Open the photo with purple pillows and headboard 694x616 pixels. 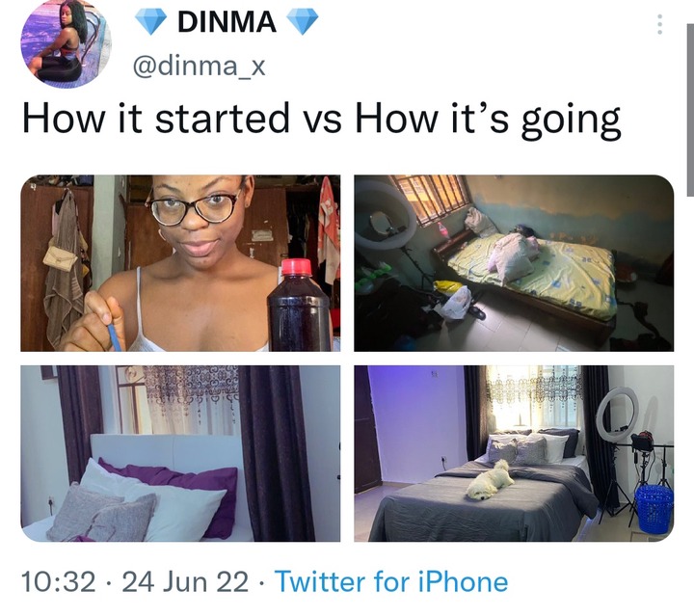pyautogui.click(x=180, y=454)
